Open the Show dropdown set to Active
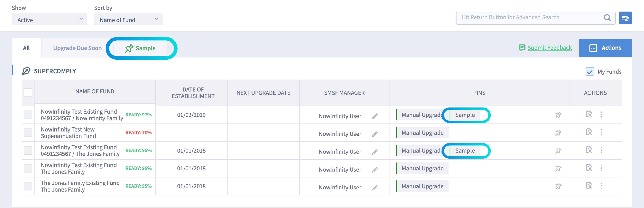644x208 pixels. click(49, 19)
